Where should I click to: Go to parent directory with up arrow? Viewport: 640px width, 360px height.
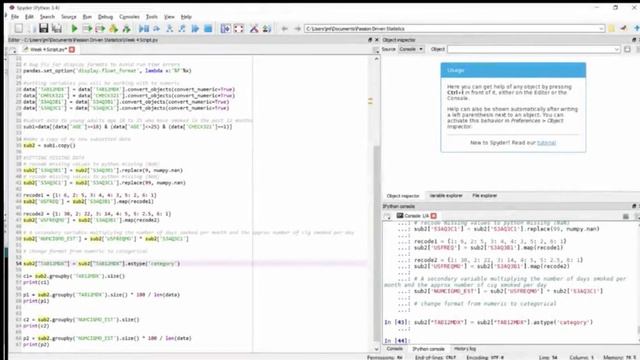[x=636, y=29]
